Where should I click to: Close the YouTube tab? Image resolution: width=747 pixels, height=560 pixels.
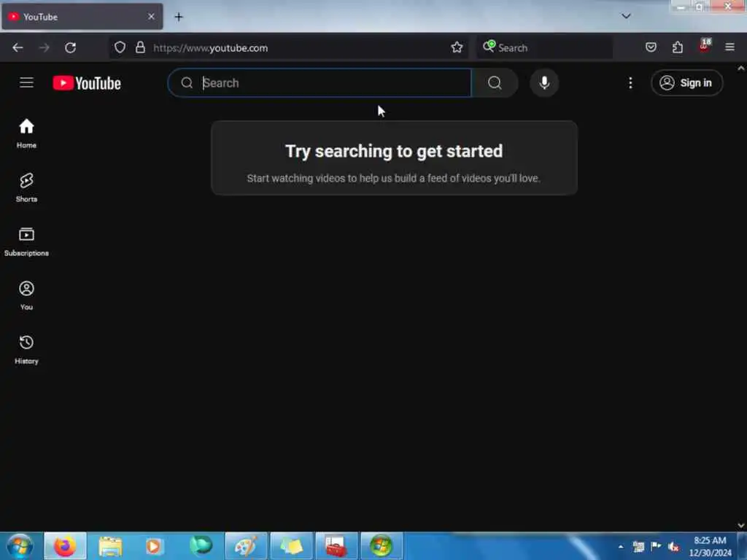click(151, 17)
